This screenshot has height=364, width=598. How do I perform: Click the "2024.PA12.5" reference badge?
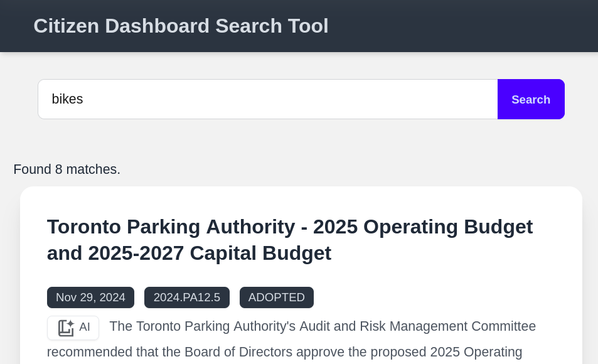(x=186, y=297)
